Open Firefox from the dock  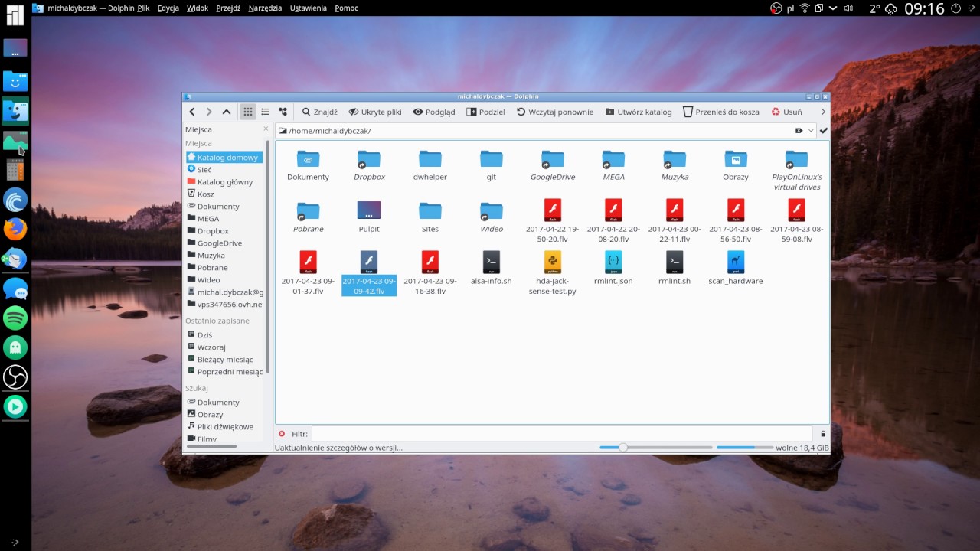[15, 229]
